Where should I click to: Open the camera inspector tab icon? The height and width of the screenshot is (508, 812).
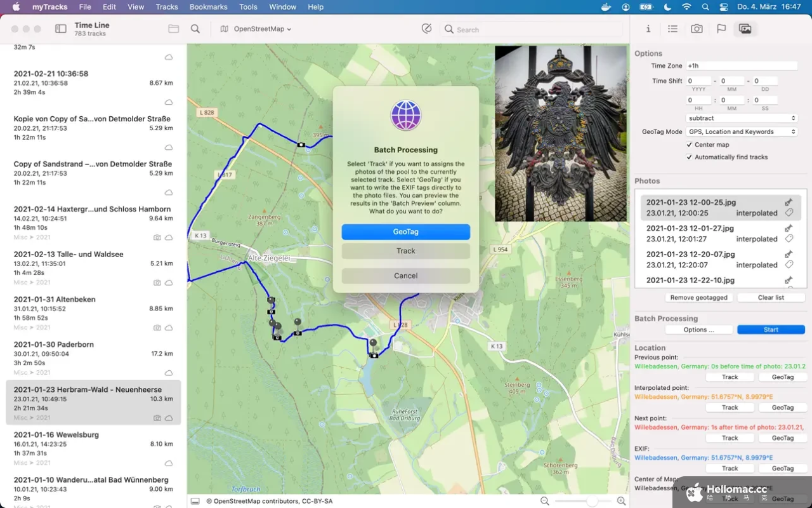697,29
